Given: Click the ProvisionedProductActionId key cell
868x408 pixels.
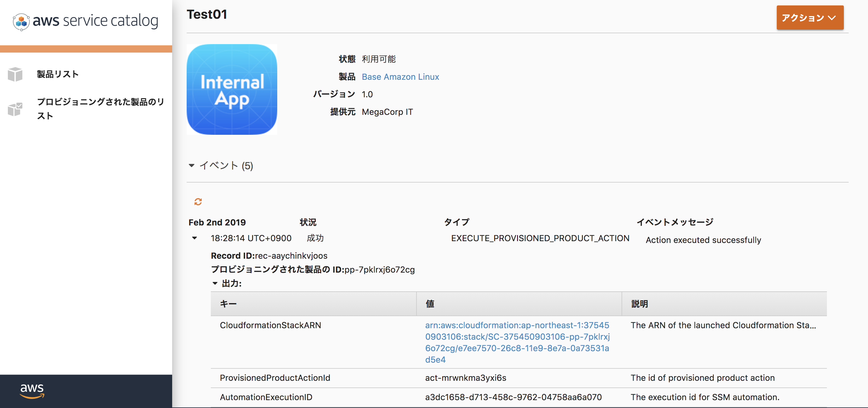Looking at the screenshot, I should click(x=275, y=378).
